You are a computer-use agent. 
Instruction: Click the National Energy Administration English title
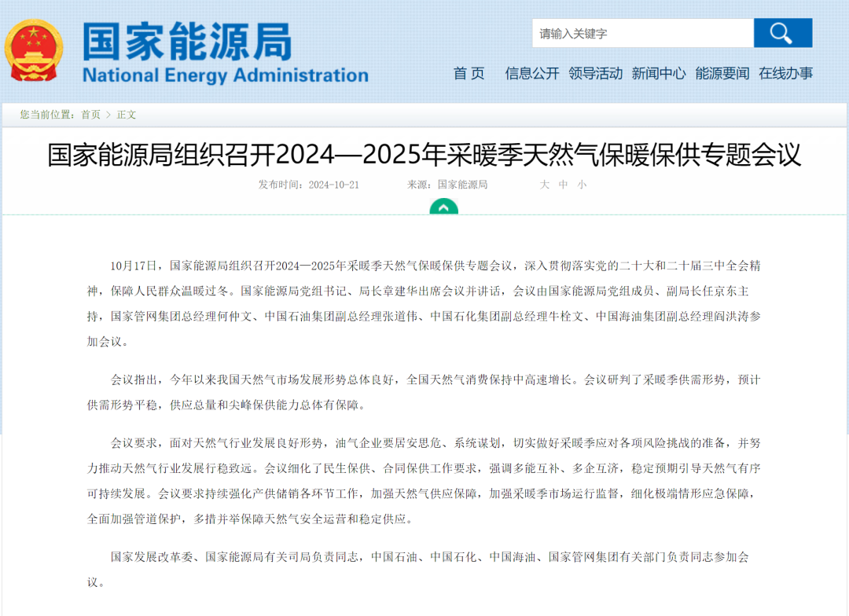point(226,75)
